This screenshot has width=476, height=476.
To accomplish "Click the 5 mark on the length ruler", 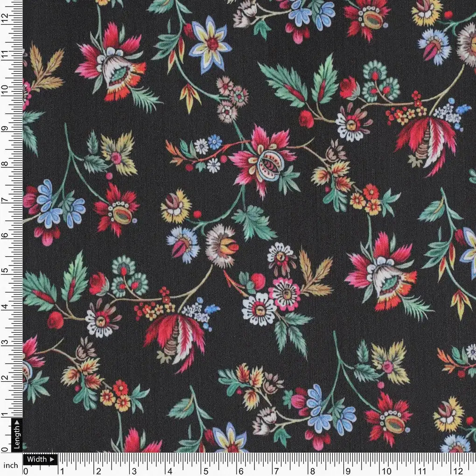I will tap(5, 270).
